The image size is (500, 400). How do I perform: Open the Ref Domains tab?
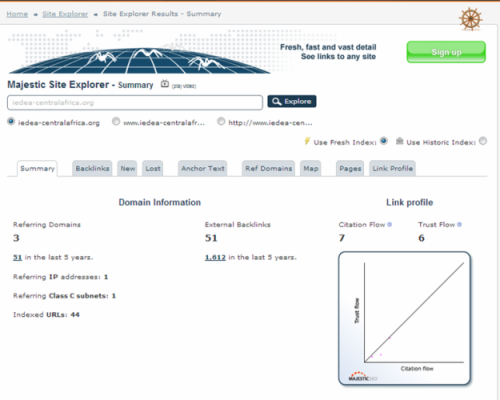[x=268, y=168]
